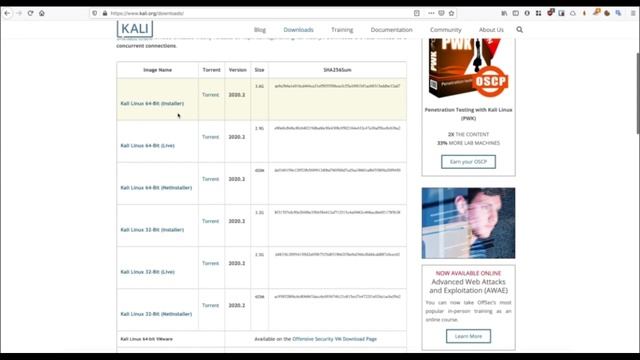Click the Size column header

pyautogui.click(x=259, y=70)
